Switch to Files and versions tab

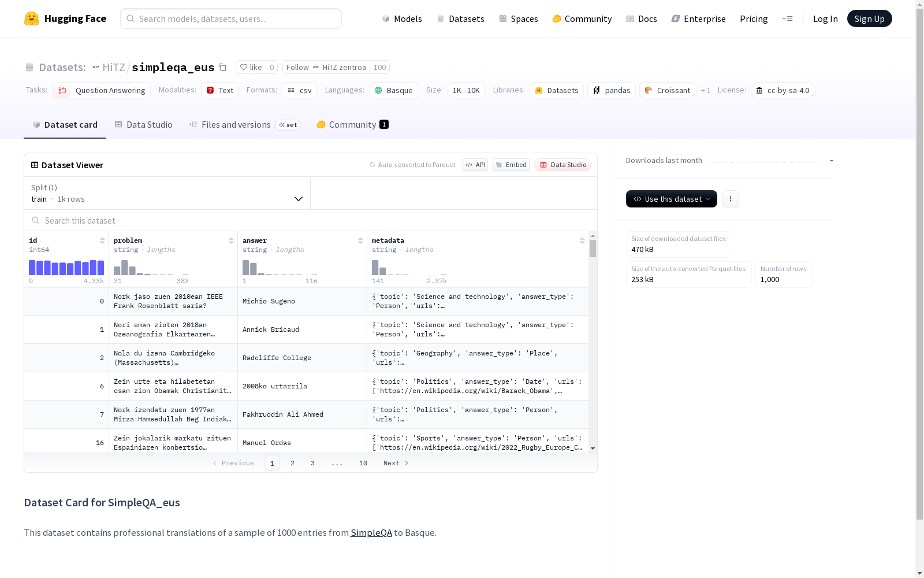[x=244, y=125]
